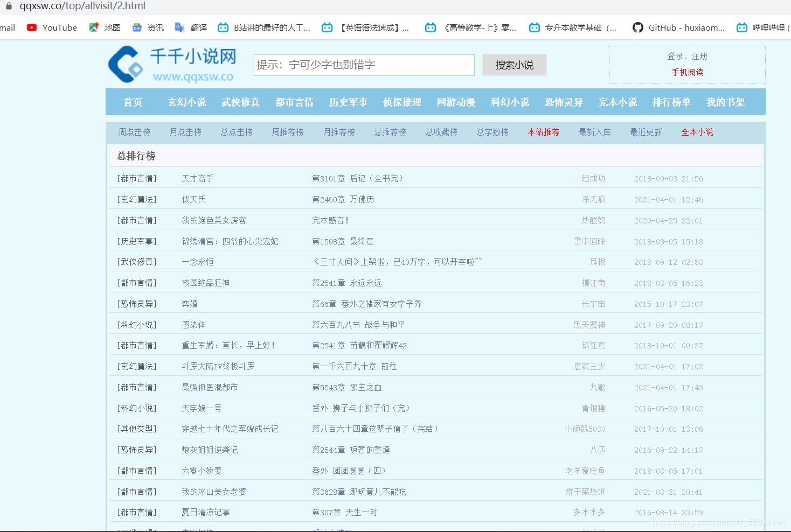791x532 pixels.
Task: Open the GitHub huxiaom bookmark
Action: pos(679,27)
